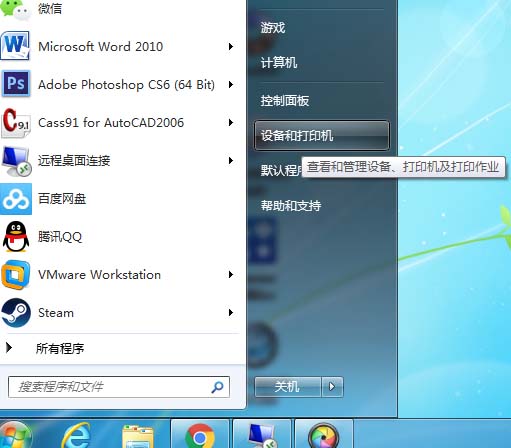Launch the 腾讯QQ penguin icon
The width and height of the screenshot is (511, 448).
click(x=16, y=237)
